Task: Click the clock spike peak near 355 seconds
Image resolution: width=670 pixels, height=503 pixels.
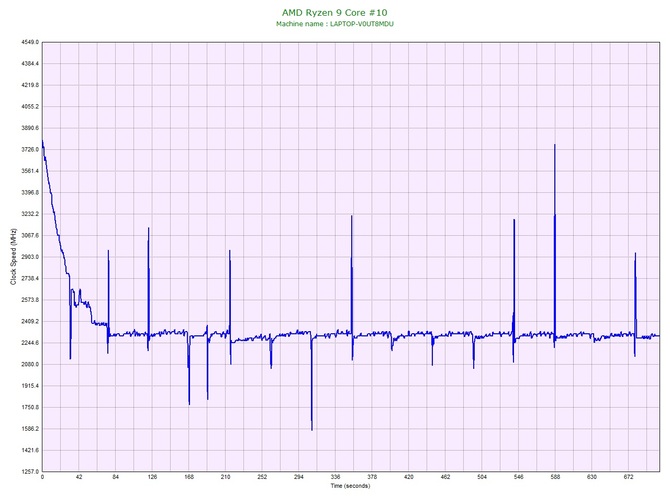Action: (x=352, y=217)
